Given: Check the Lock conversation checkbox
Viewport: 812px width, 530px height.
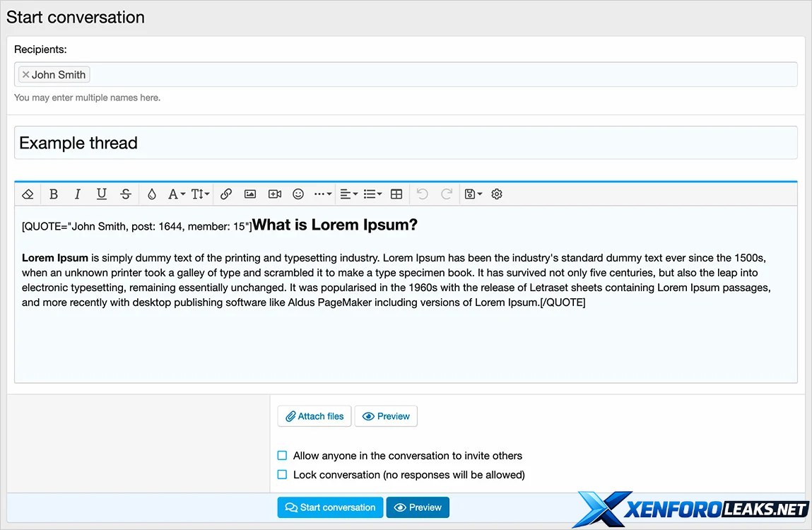Looking at the screenshot, I should point(283,475).
